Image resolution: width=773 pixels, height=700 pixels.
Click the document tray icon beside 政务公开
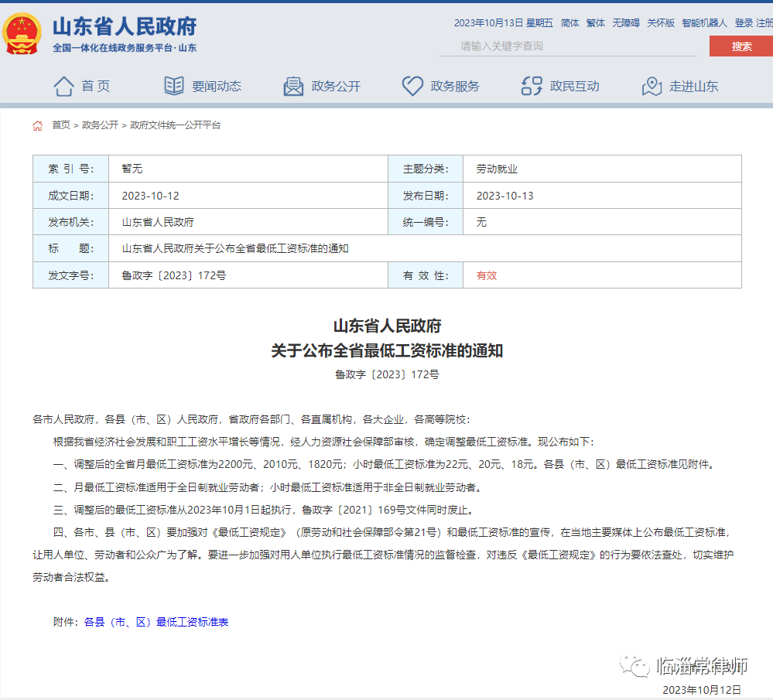(293, 87)
